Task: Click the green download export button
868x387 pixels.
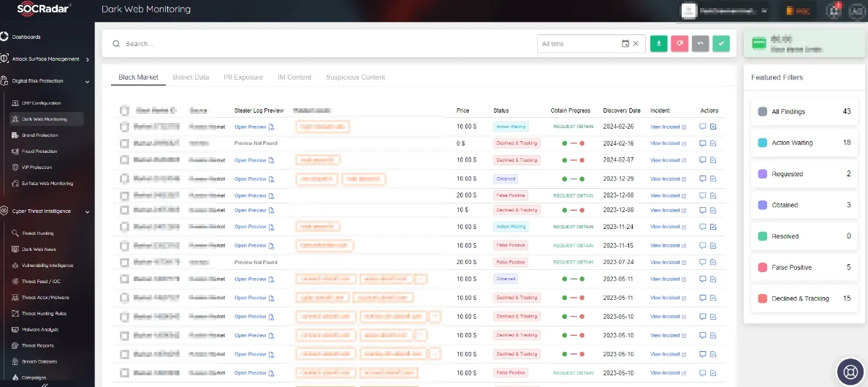Action: (659, 44)
